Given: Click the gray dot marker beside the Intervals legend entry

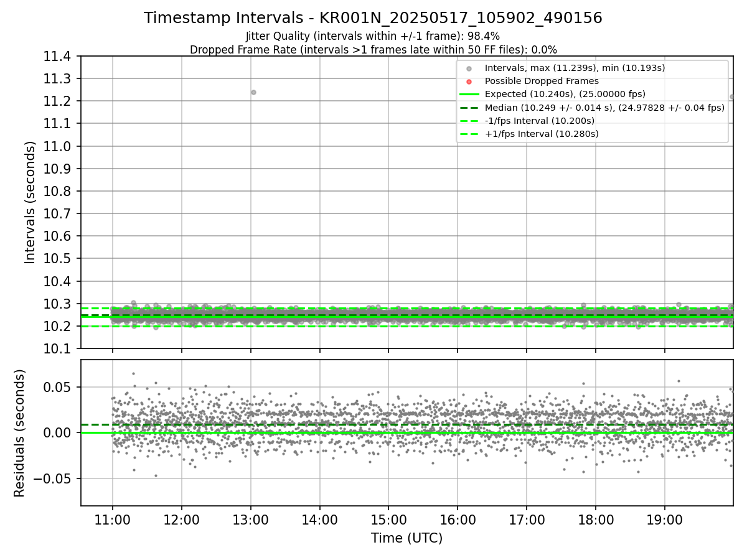Looking at the screenshot, I should pos(469,68).
